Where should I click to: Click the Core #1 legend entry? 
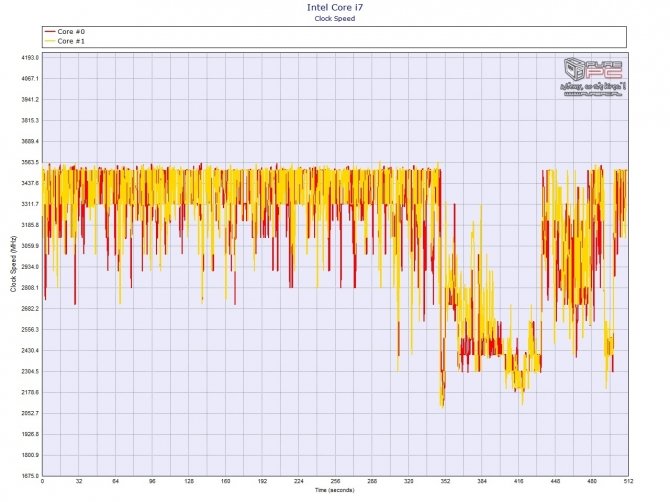[x=65, y=41]
